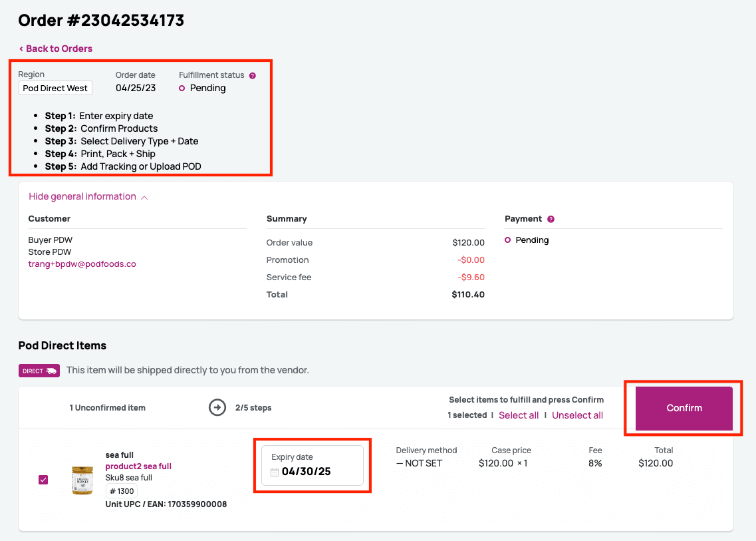Click Select all items link

pos(519,415)
